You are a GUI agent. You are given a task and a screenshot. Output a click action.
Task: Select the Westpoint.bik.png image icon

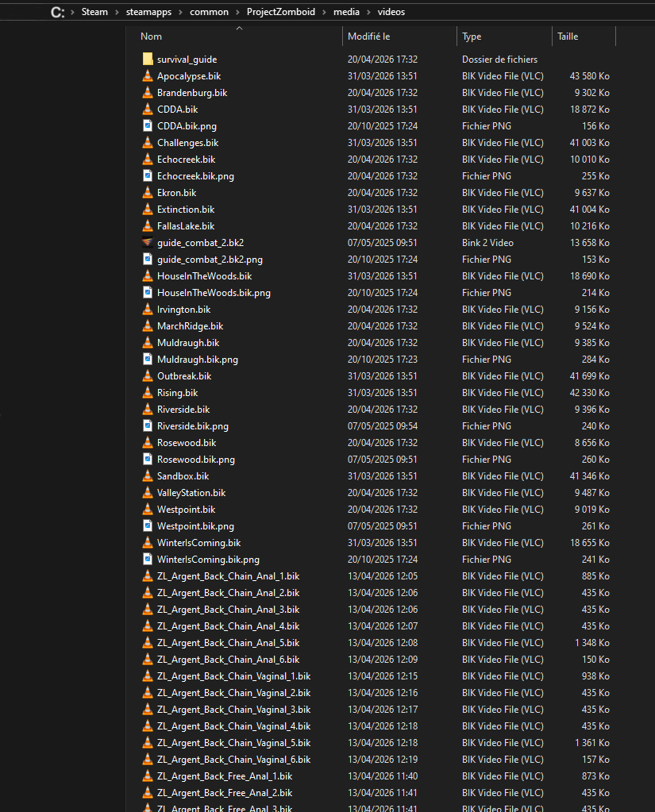(x=148, y=526)
